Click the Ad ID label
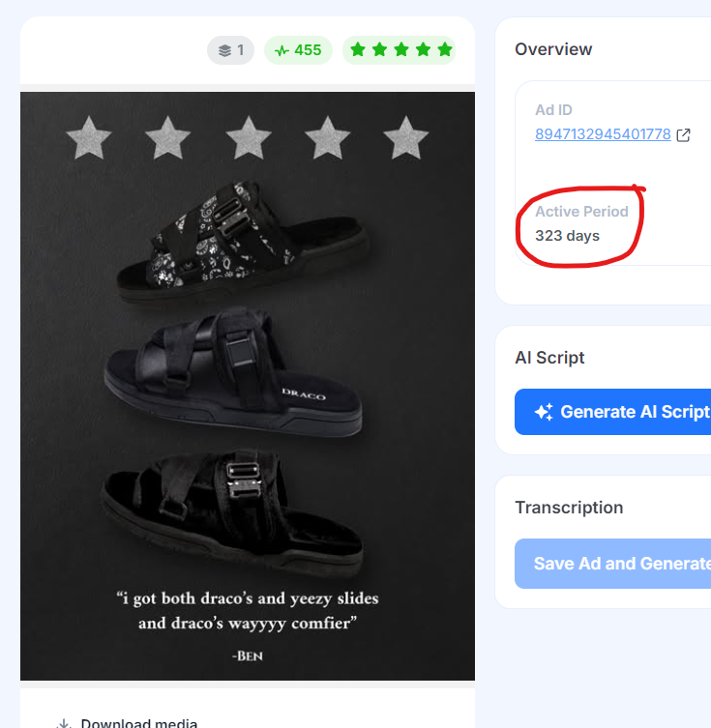The image size is (711, 728). pos(553,110)
